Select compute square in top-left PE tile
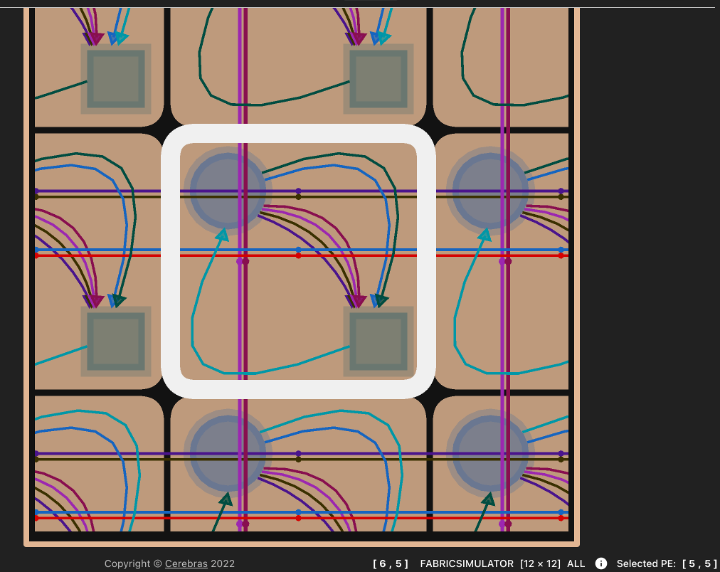The width and height of the screenshot is (720, 572). [x=116, y=79]
